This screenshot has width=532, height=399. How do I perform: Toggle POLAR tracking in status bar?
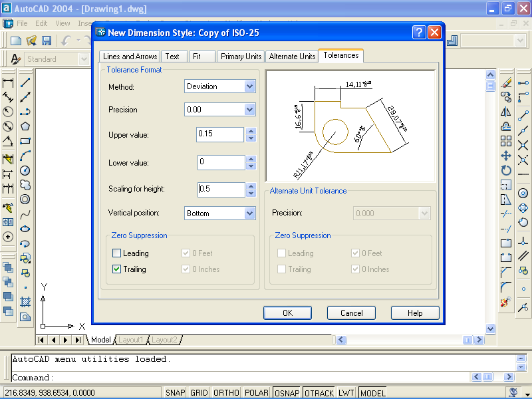coord(257,393)
